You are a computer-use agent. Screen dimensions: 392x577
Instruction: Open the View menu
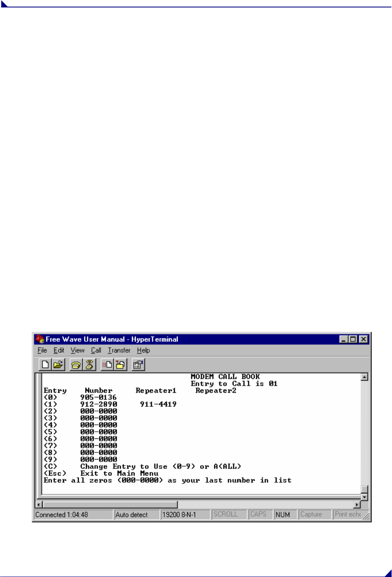point(77,350)
